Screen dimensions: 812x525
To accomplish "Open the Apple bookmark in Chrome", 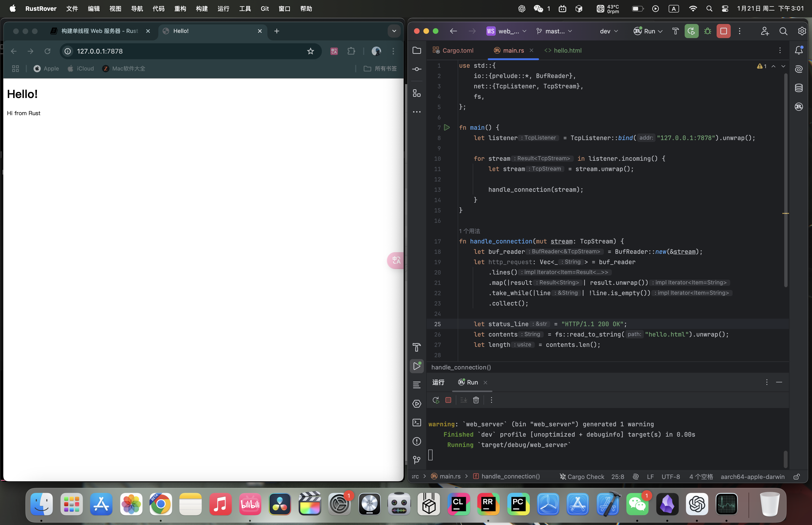I will [x=46, y=69].
